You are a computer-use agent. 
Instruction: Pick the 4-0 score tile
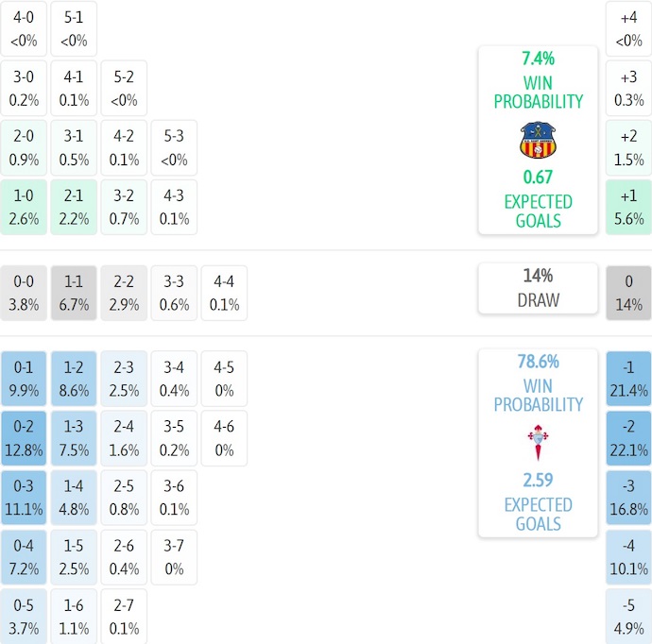[x=24, y=28]
